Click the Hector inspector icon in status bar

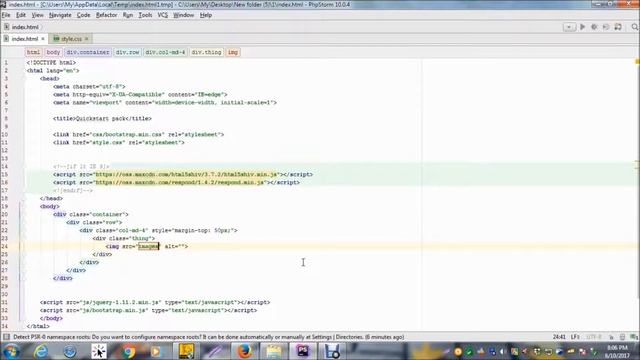tap(622, 337)
